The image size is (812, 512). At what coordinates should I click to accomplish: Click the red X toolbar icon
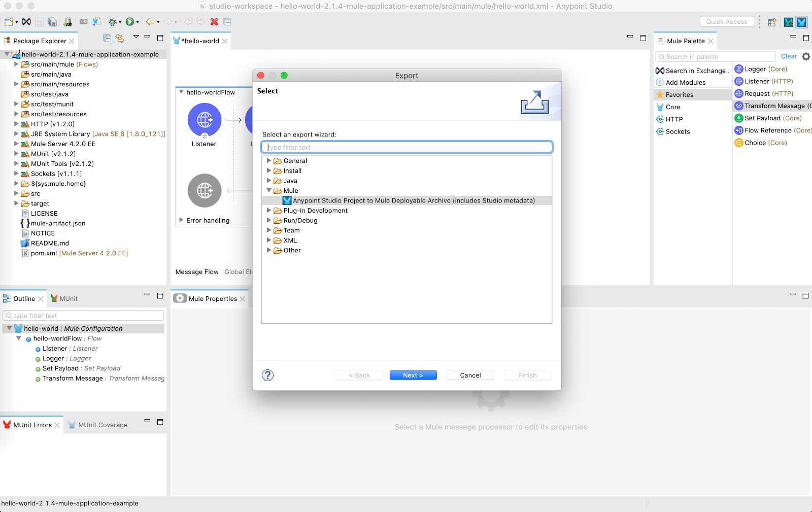click(214, 22)
